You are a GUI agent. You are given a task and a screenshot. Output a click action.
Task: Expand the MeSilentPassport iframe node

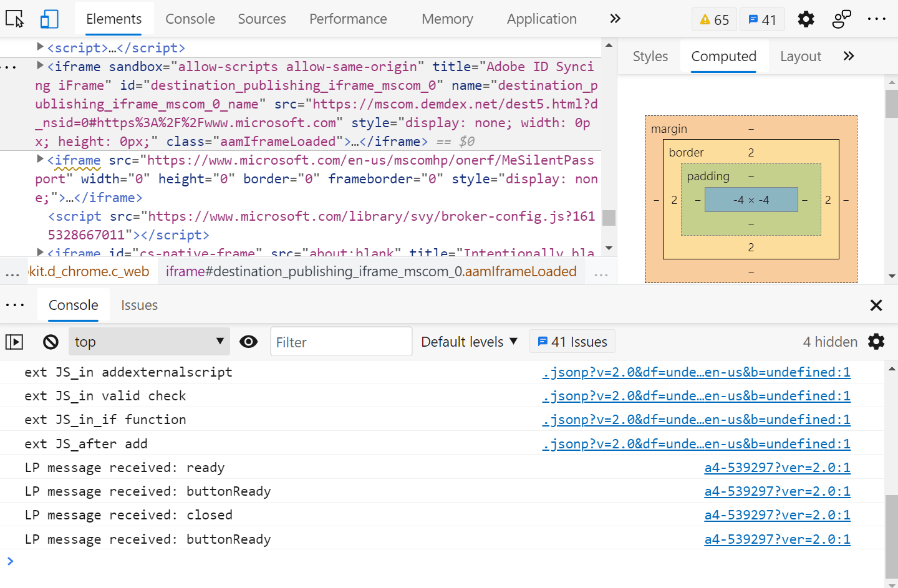40,160
